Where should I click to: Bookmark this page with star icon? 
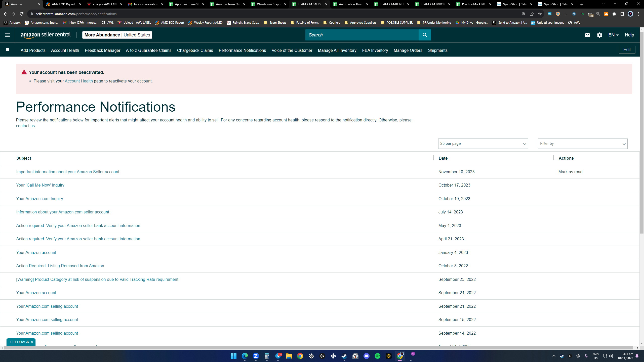(x=540, y=14)
